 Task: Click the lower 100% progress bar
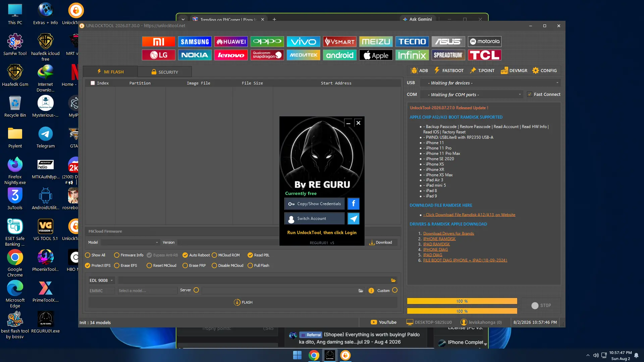coord(462,311)
